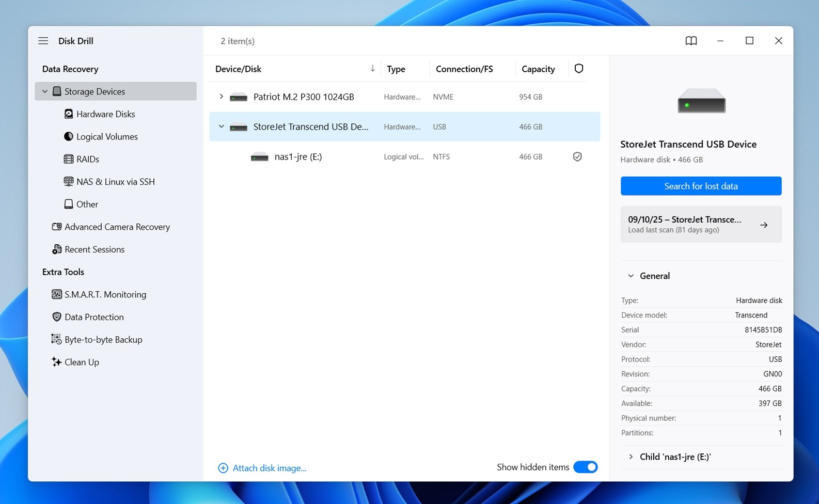Click Attach disk image link
The width and height of the screenshot is (819, 504).
(x=269, y=468)
